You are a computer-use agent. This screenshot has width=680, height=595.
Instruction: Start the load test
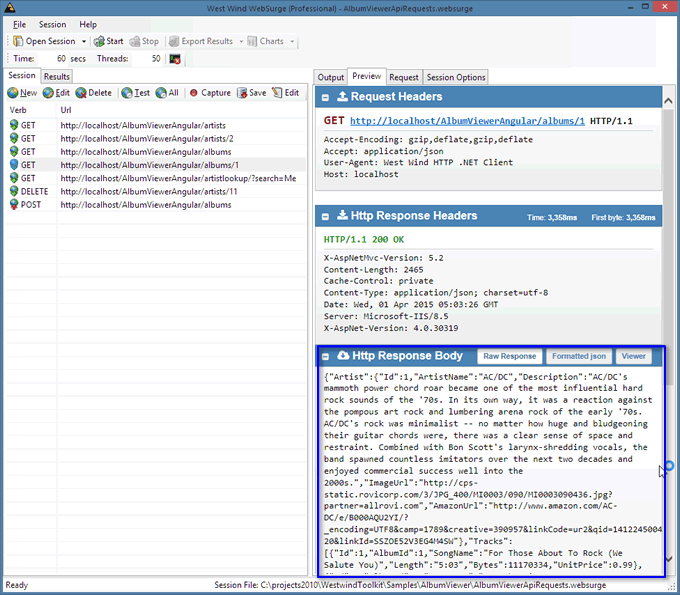click(108, 41)
